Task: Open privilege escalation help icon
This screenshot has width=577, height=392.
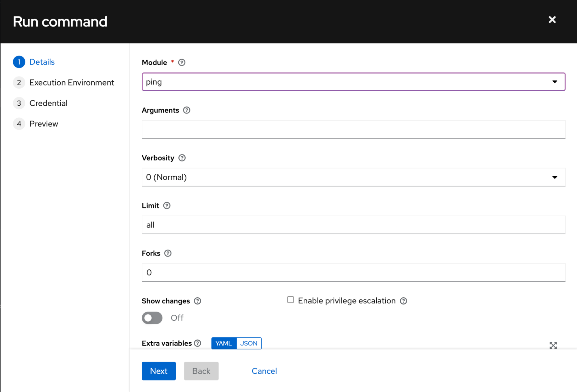Action: pyautogui.click(x=403, y=301)
